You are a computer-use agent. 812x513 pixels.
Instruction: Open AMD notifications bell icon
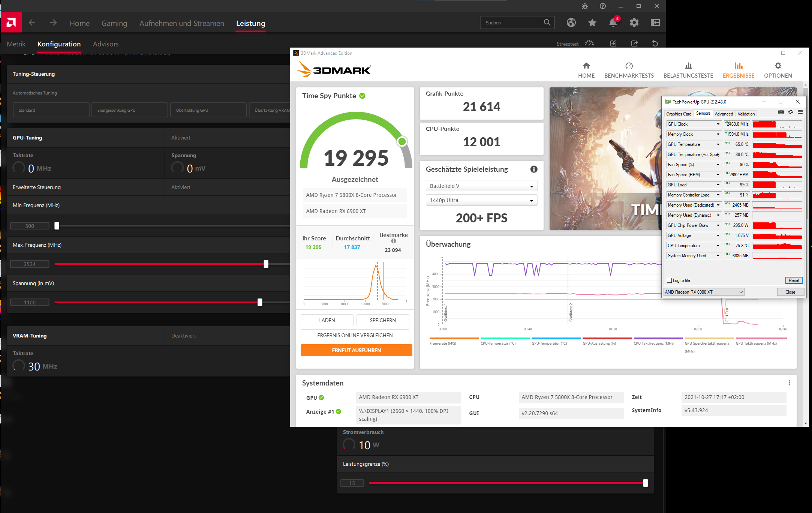(613, 23)
